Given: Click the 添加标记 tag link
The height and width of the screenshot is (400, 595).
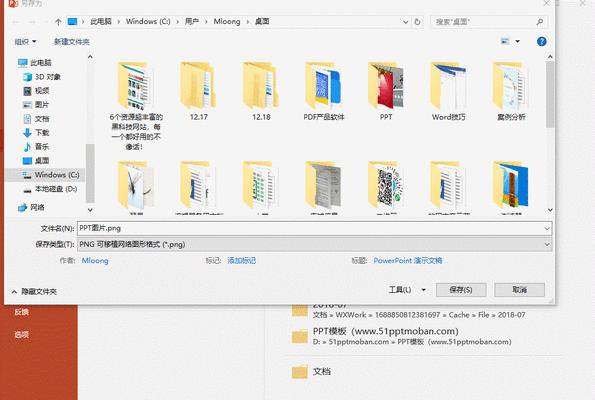Looking at the screenshot, I should tap(242, 261).
